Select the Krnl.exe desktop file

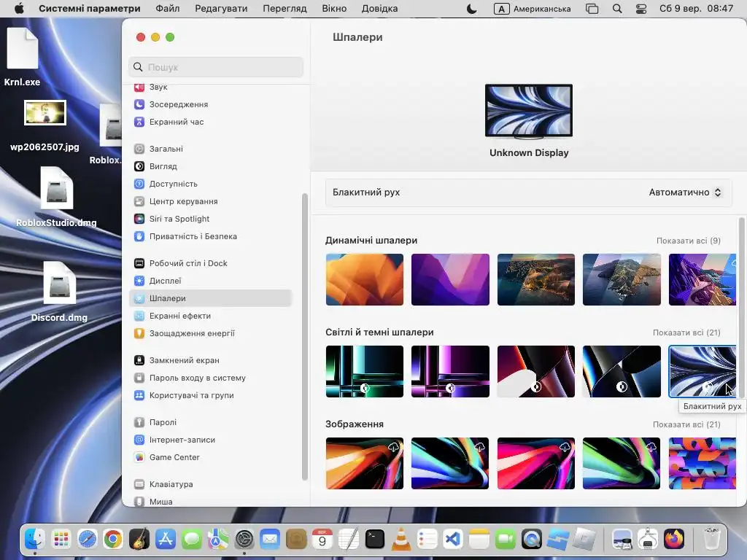point(22,57)
